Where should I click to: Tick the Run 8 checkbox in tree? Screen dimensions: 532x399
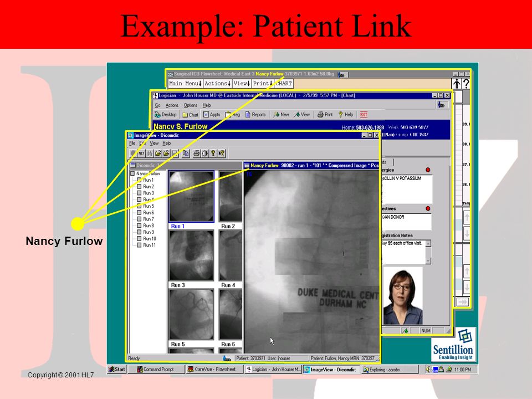tap(139, 226)
